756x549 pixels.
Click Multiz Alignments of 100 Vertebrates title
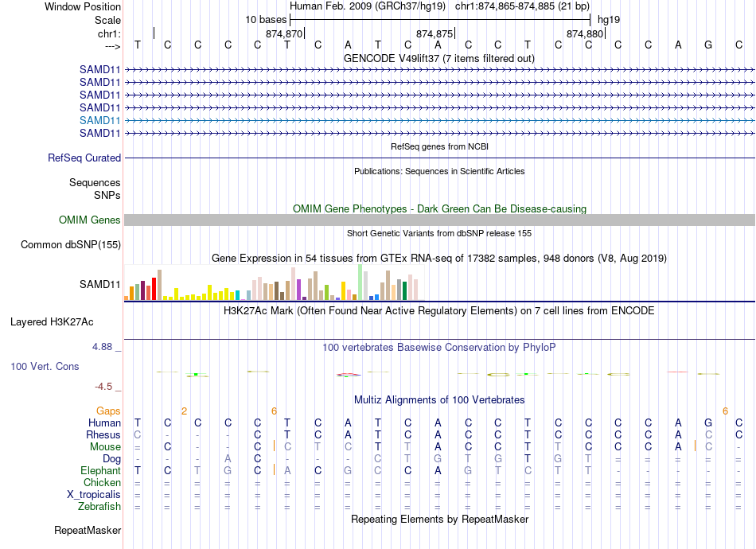tap(439, 400)
